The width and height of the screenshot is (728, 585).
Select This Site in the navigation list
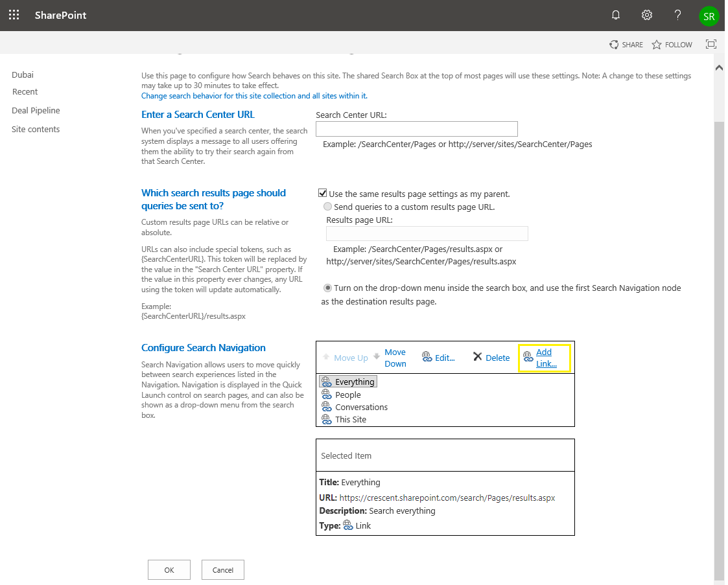click(350, 419)
